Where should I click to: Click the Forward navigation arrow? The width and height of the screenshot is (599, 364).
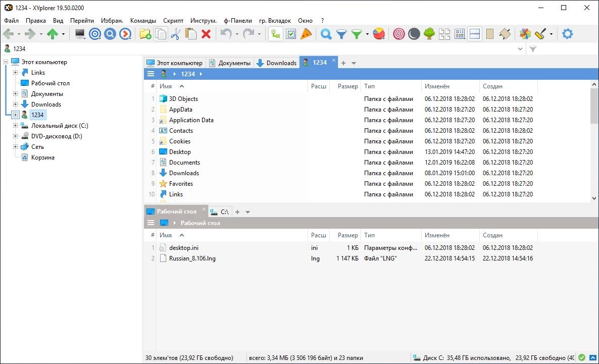coord(30,34)
